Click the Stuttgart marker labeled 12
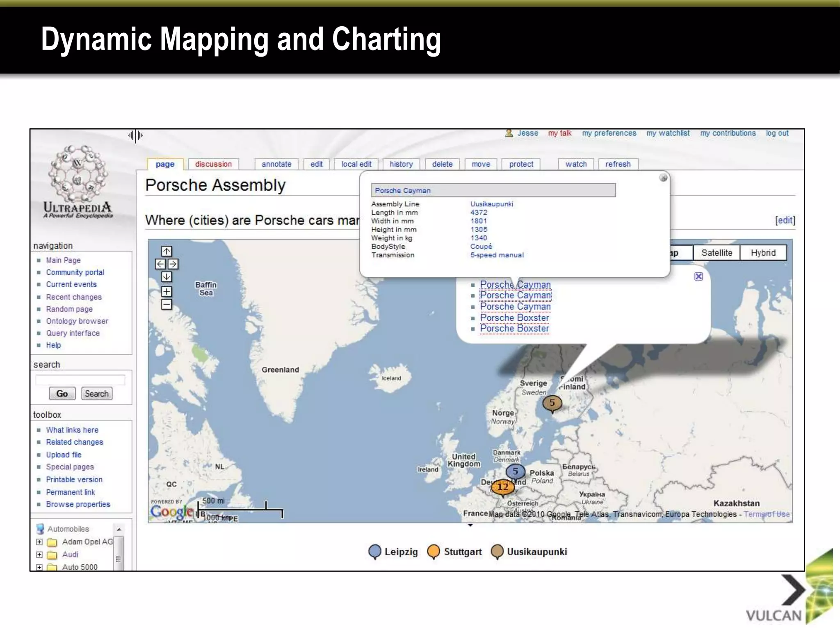Screen dimensions: 840x630 pyautogui.click(x=502, y=487)
